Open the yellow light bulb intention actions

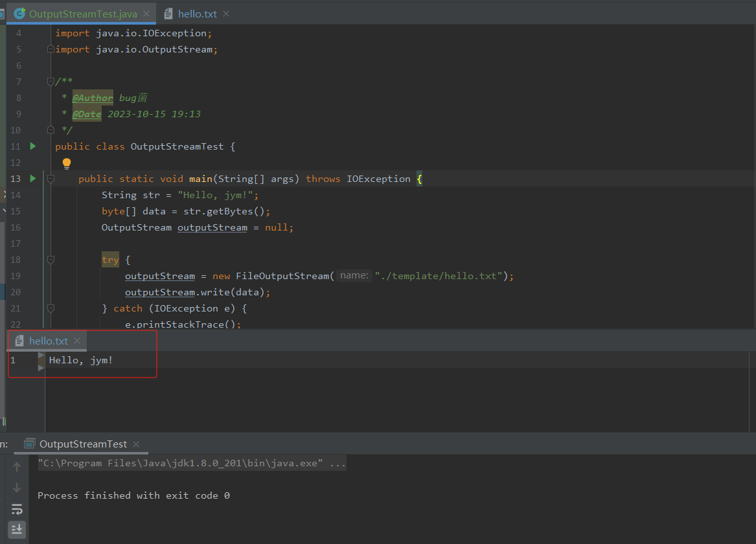point(67,163)
